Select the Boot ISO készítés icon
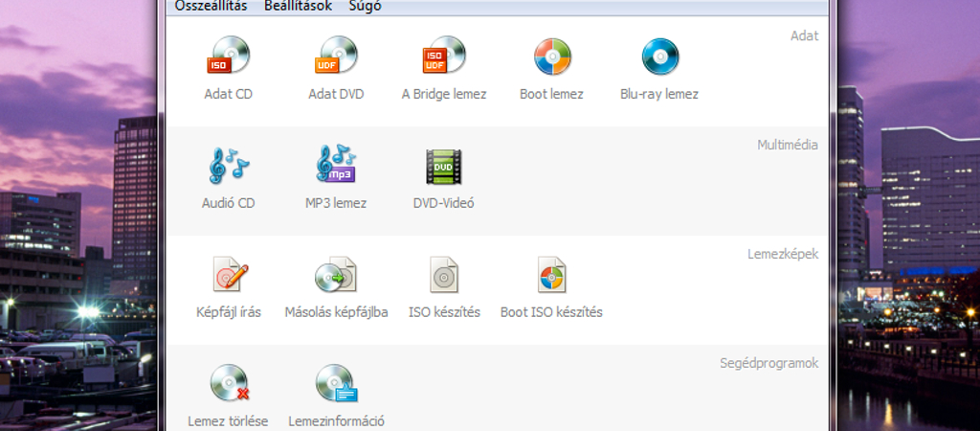980x431 pixels. pyautogui.click(x=552, y=274)
